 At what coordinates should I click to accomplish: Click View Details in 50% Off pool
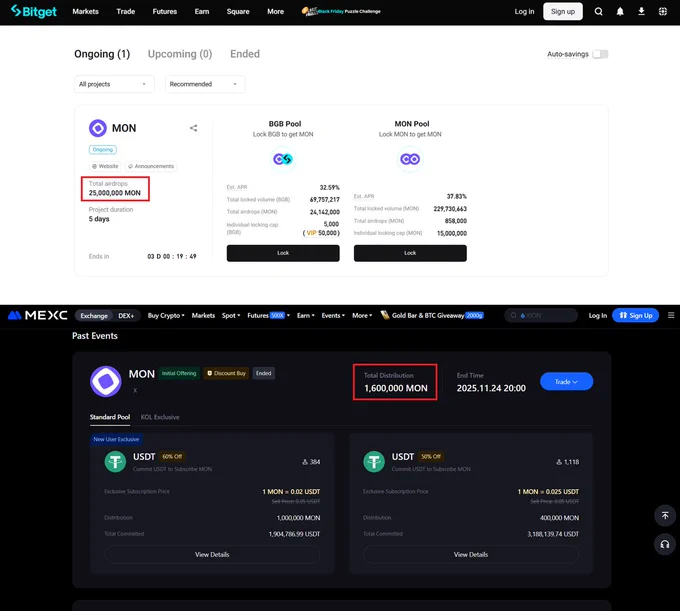tap(471, 555)
